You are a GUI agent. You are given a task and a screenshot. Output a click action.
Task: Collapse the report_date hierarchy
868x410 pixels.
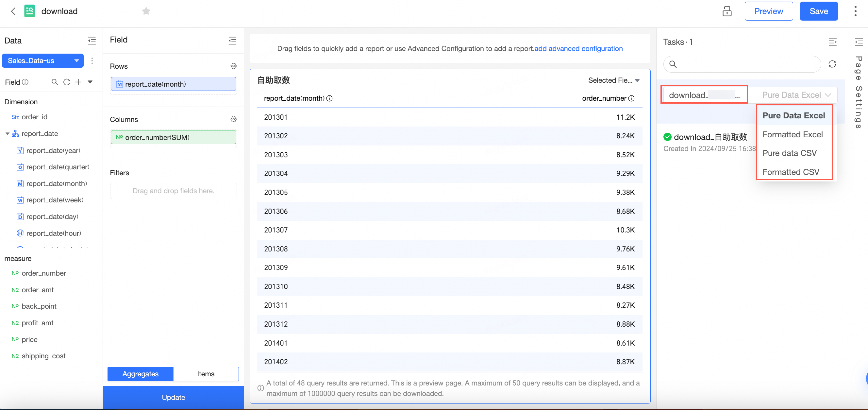pos(8,134)
